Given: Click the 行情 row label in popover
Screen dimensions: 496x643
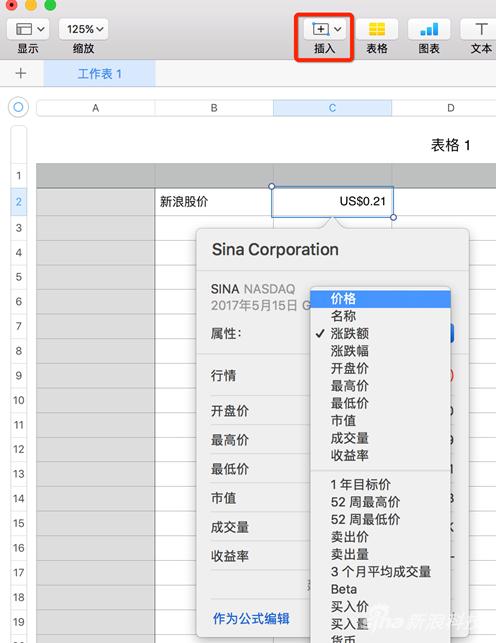Looking at the screenshot, I should [x=223, y=376].
